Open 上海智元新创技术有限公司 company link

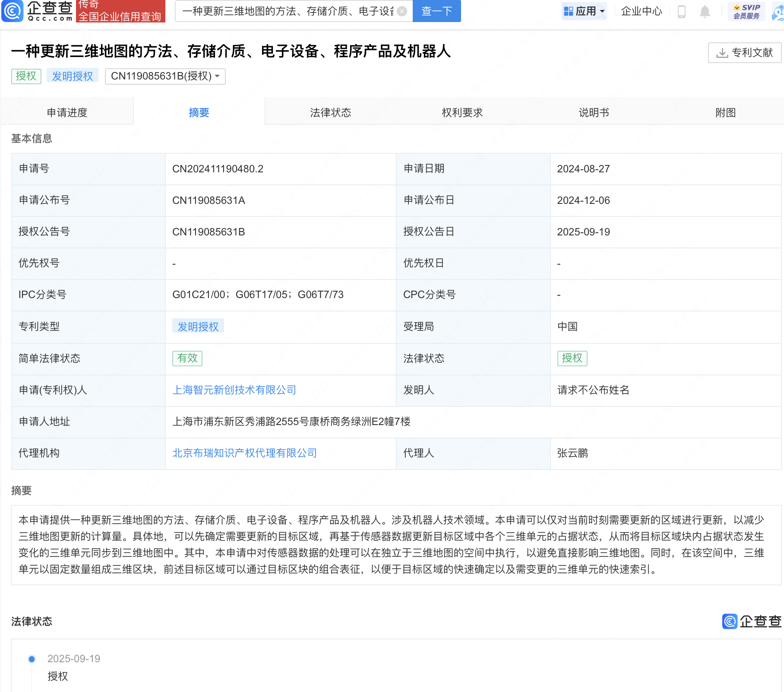tap(234, 390)
